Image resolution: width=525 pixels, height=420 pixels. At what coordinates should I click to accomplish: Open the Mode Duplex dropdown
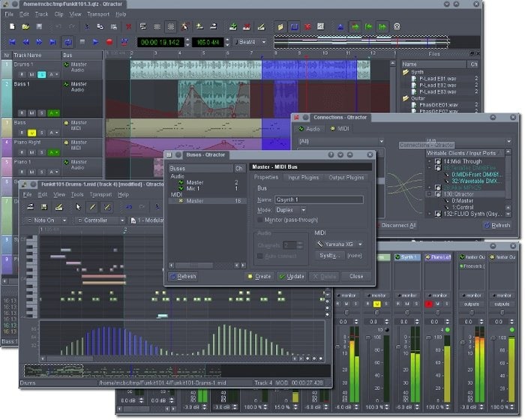coord(290,210)
